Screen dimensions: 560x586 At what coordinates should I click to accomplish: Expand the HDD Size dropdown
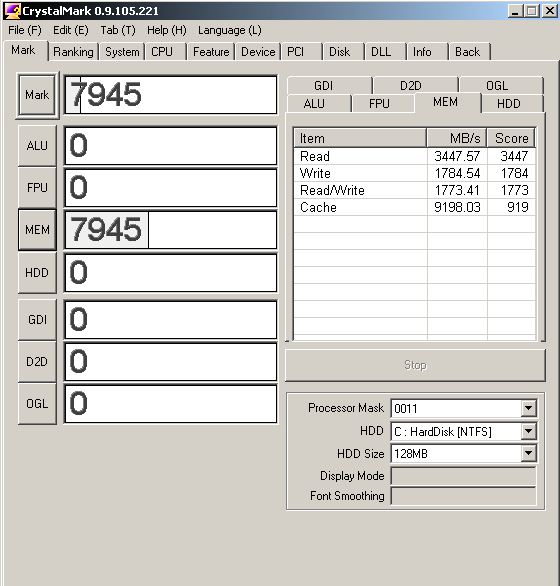click(x=528, y=453)
